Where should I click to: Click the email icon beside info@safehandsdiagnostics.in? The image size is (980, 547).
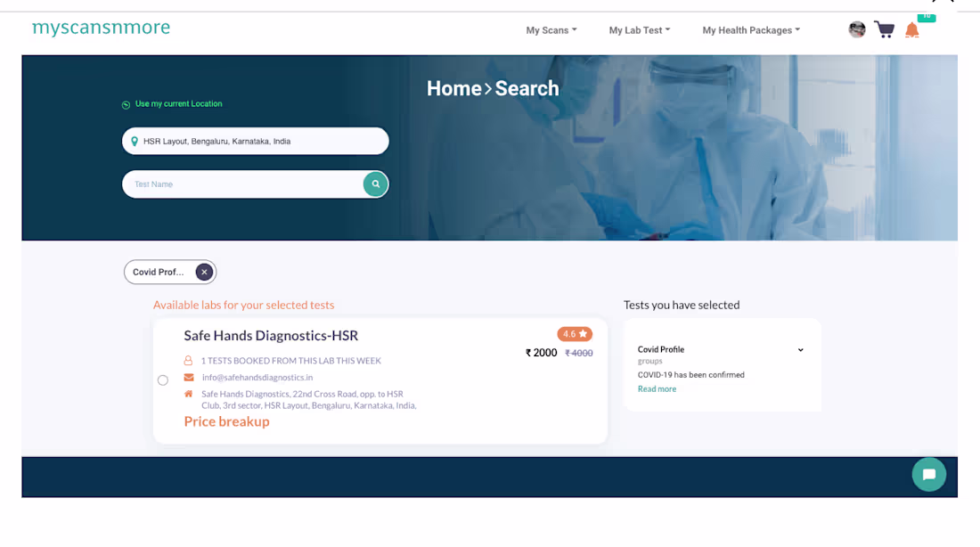(186, 377)
